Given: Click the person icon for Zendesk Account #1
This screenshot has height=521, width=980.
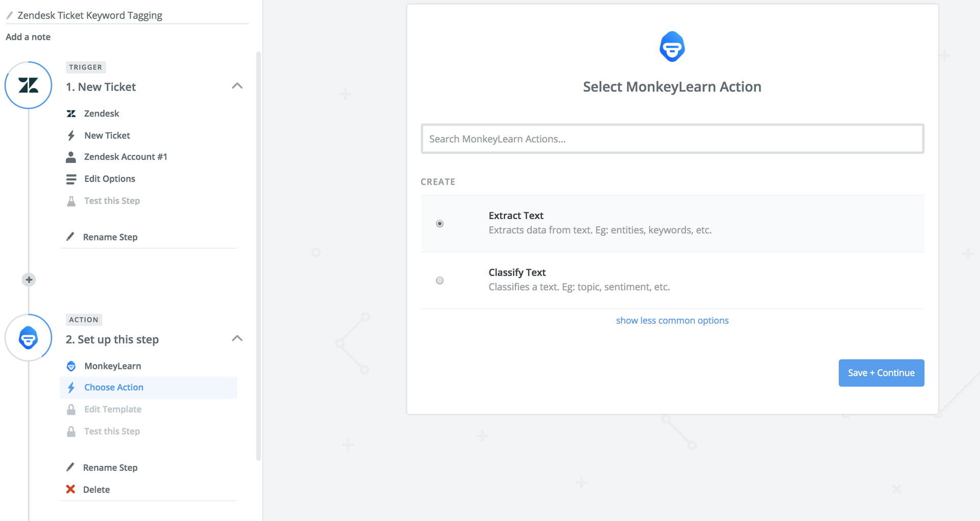Looking at the screenshot, I should click(x=71, y=157).
